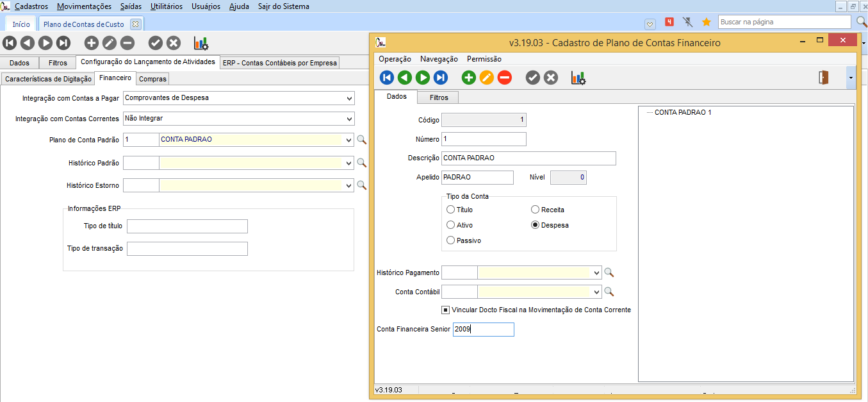Click the Conta Financeira Senior field
868x402 pixels.
[483, 329]
